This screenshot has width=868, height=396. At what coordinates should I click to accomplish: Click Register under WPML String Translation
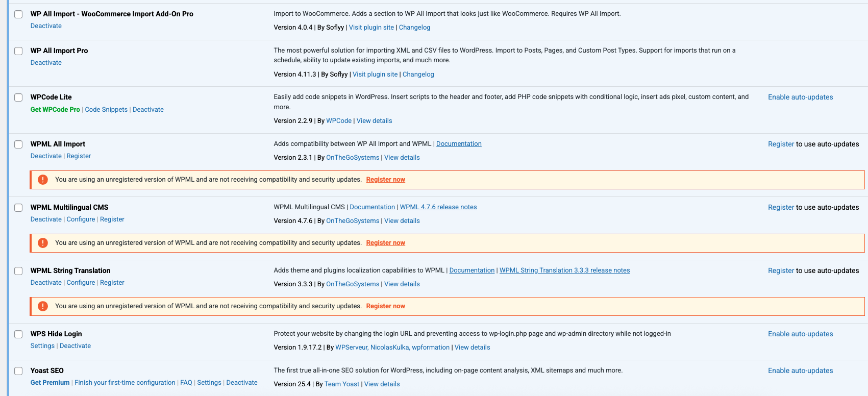(x=112, y=283)
